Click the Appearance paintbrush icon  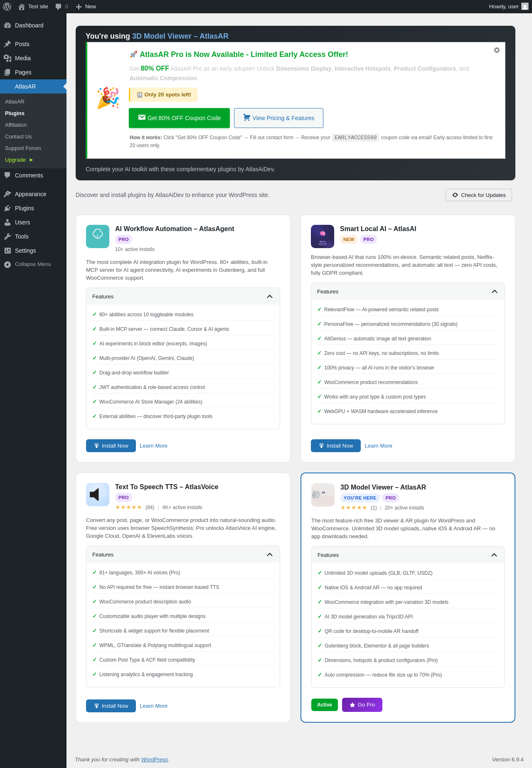coord(7,194)
